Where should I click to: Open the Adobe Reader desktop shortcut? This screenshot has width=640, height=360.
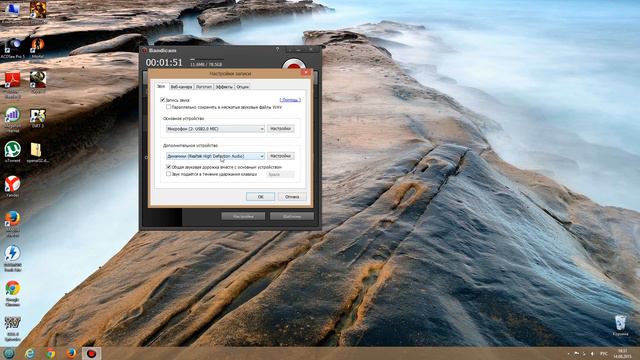(x=13, y=84)
